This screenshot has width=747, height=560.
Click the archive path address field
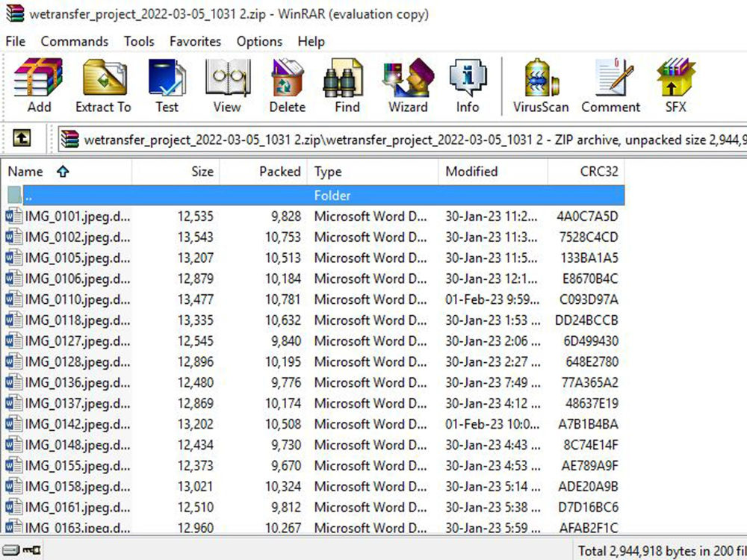coord(403,140)
